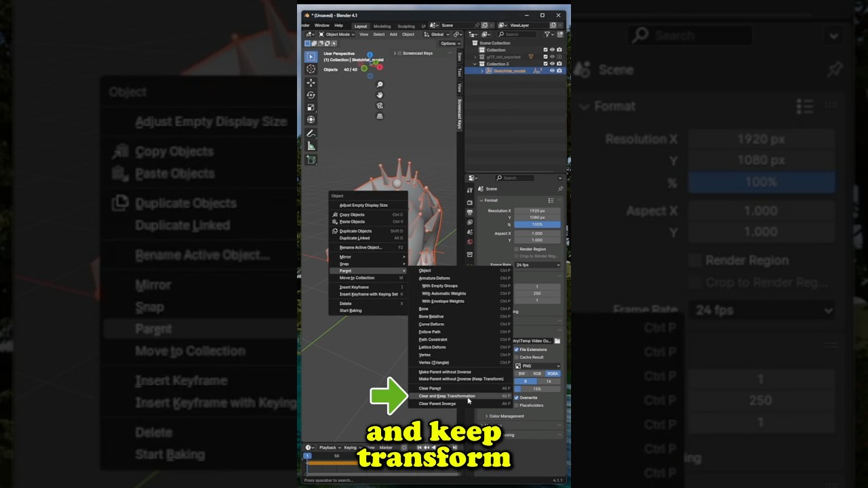Viewport: 868px width, 488px height.
Task: Activate the 3D Cursor tool
Action: tap(311, 69)
